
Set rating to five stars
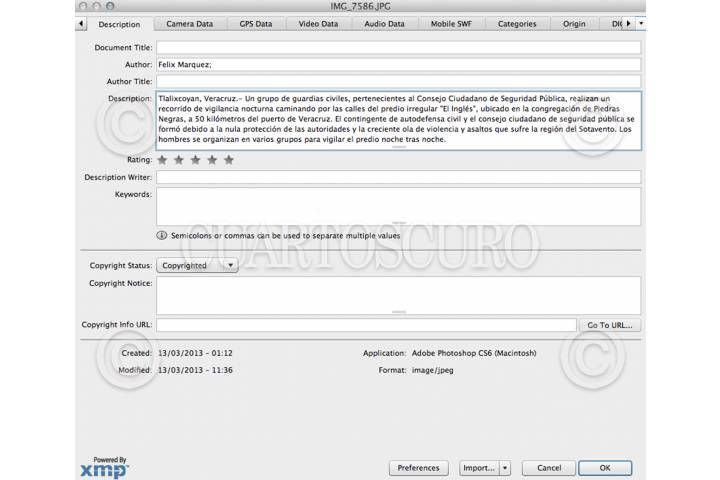pos(229,159)
